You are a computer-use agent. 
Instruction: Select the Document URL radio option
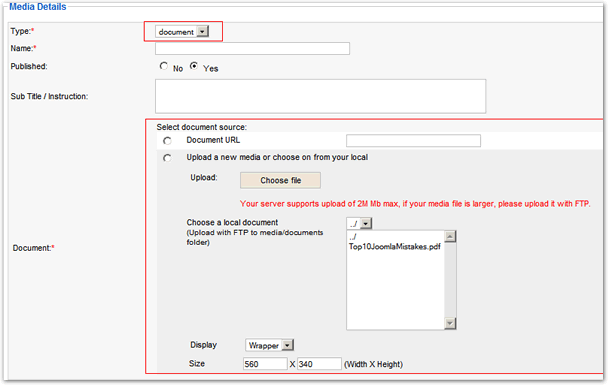click(x=167, y=141)
